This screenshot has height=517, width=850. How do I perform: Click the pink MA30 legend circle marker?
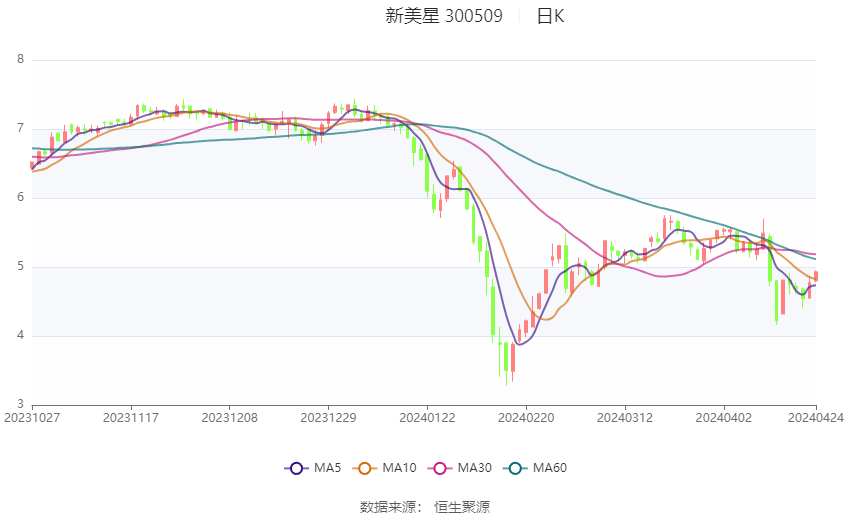tap(438, 468)
